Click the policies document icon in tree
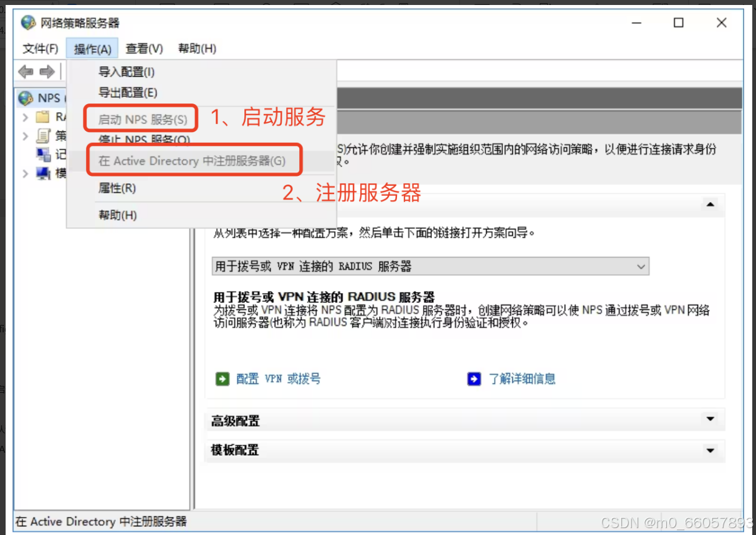The width and height of the screenshot is (756, 535). [43, 135]
